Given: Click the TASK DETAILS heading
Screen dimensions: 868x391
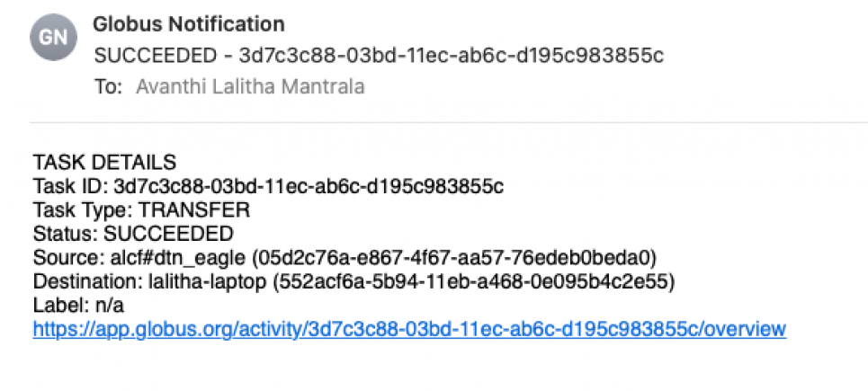Looking at the screenshot, I should point(104,163).
